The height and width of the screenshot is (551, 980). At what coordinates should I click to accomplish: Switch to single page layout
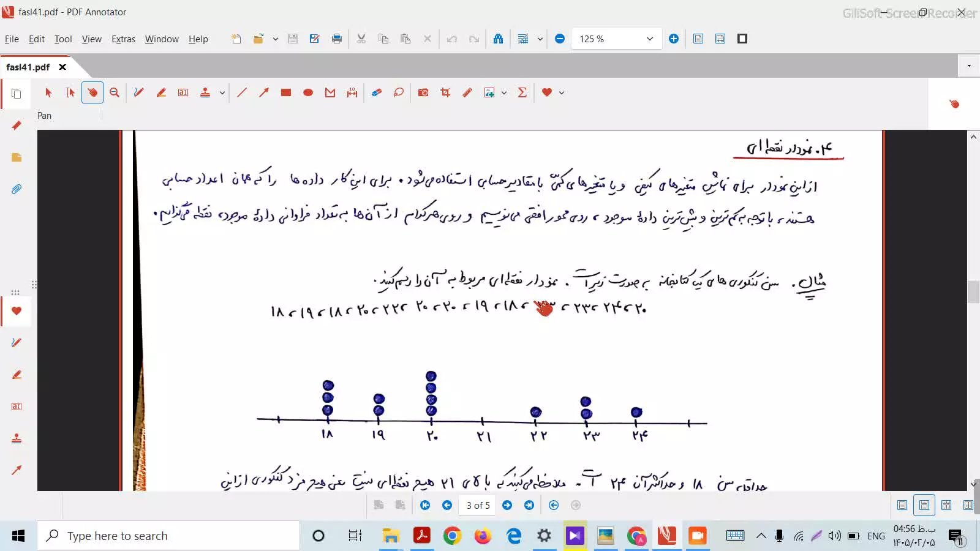[902, 505]
